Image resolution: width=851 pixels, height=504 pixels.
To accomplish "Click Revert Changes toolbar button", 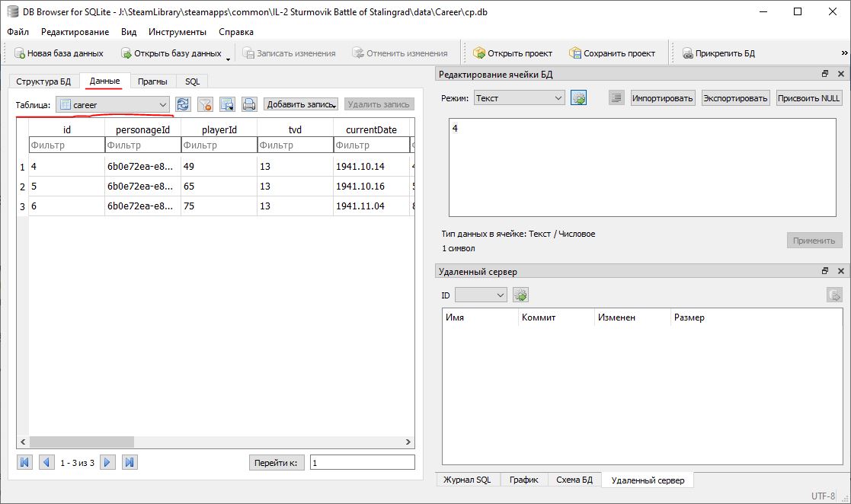I will pos(400,53).
